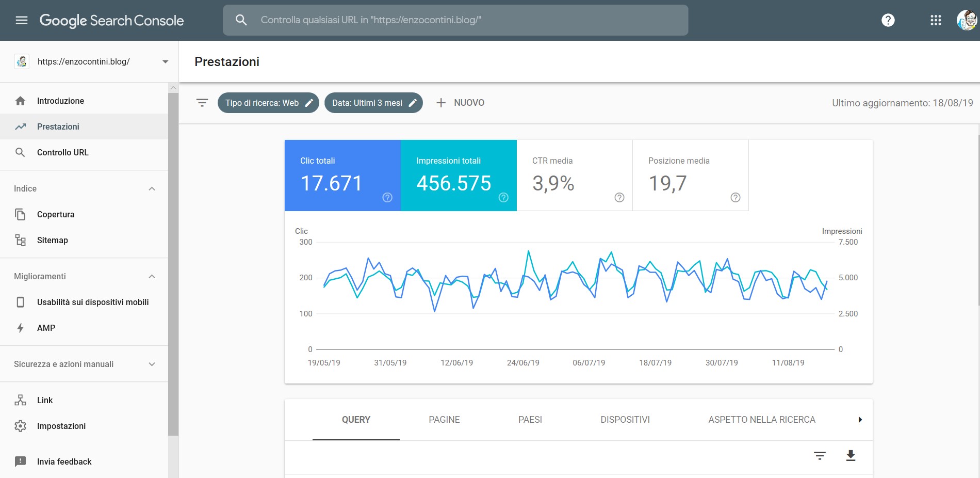Image resolution: width=980 pixels, height=478 pixels.
Task: Open the Google apps grid
Action: click(936, 20)
